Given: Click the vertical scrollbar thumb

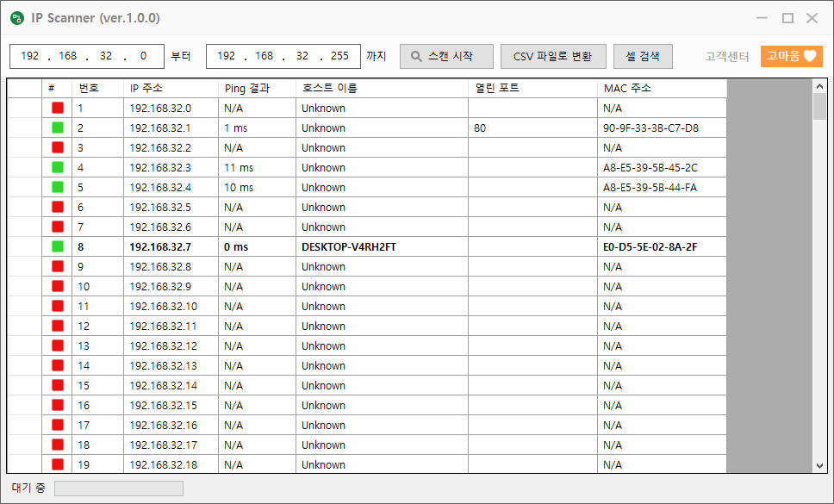Looking at the screenshot, I should [819, 106].
